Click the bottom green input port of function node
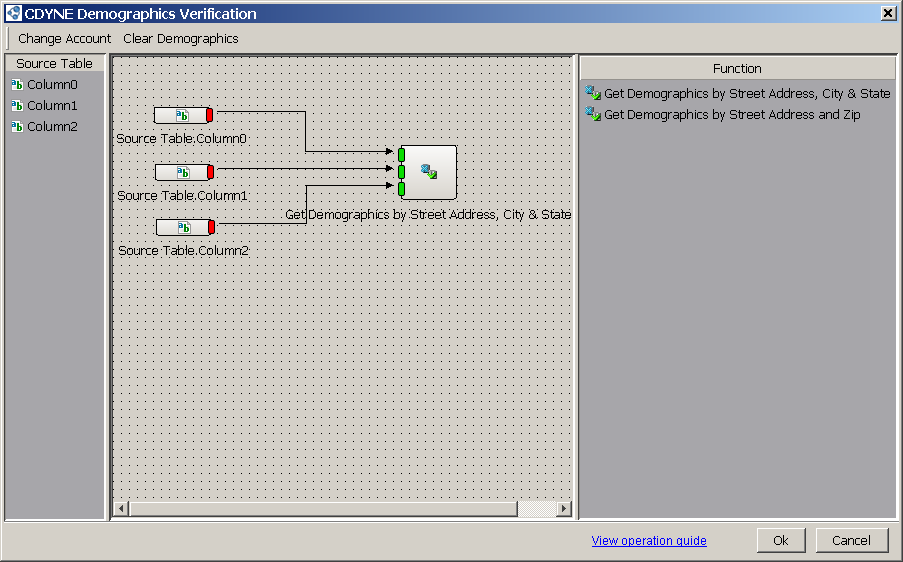 point(401,189)
